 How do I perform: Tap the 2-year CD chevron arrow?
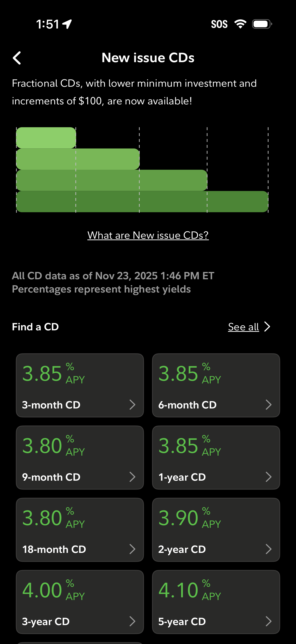click(269, 549)
